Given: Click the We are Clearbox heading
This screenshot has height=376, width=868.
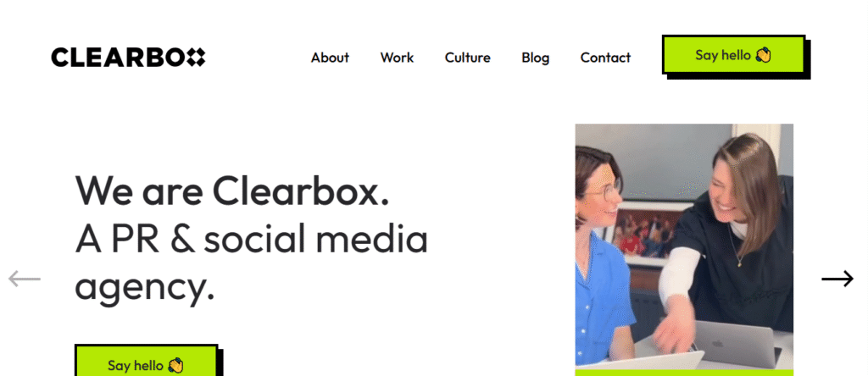Looking at the screenshot, I should (232, 191).
